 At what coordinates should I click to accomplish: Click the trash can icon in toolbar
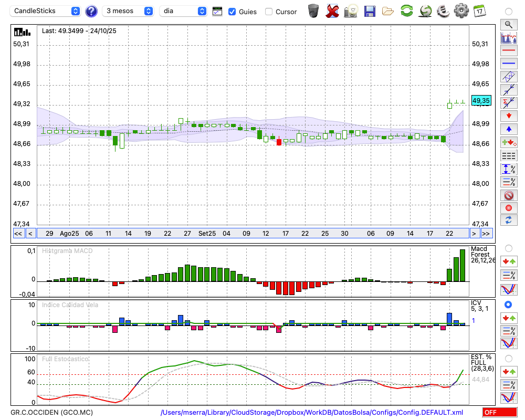[313, 10]
